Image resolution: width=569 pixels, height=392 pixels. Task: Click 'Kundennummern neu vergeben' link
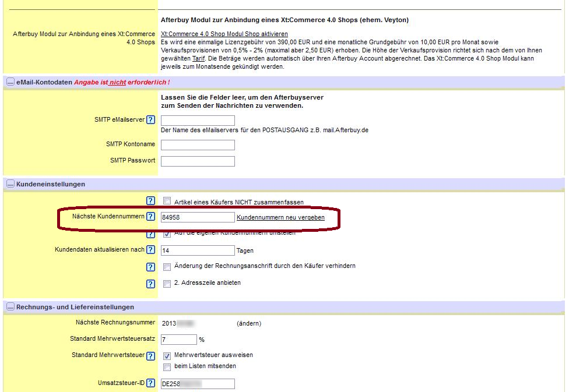coord(280,217)
